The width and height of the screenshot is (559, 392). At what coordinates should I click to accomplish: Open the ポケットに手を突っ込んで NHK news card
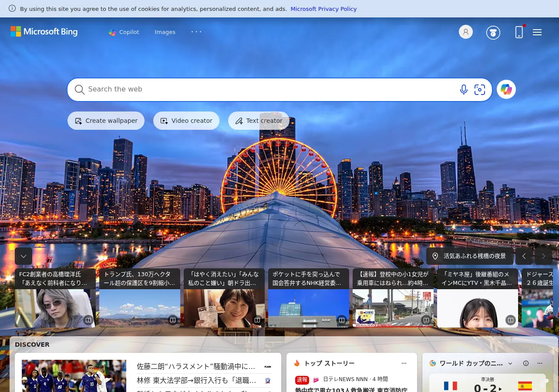pyautogui.click(x=309, y=298)
